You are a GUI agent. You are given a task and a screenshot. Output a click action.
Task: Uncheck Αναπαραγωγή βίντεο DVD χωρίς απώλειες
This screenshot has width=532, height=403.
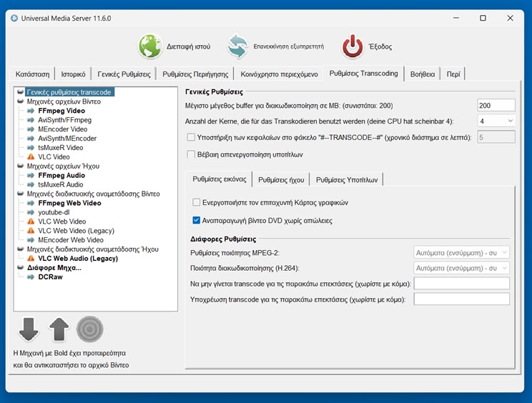[x=196, y=220]
